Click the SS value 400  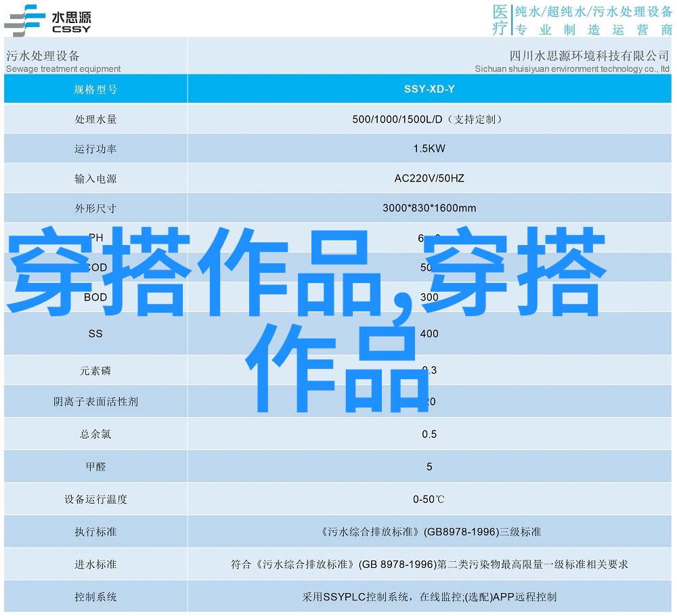click(x=429, y=334)
